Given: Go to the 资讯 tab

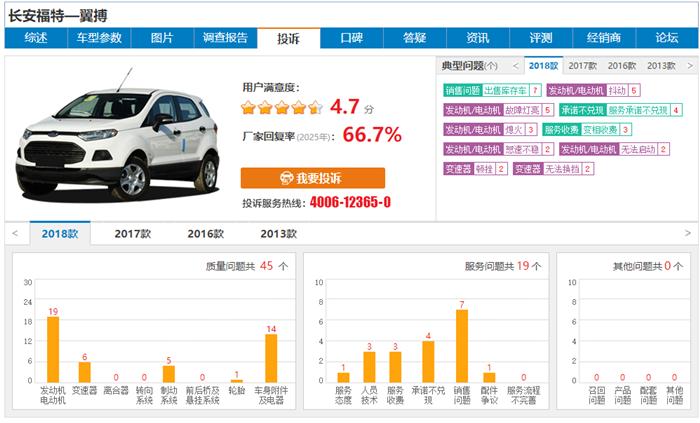Looking at the screenshot, I should point(478,38).
